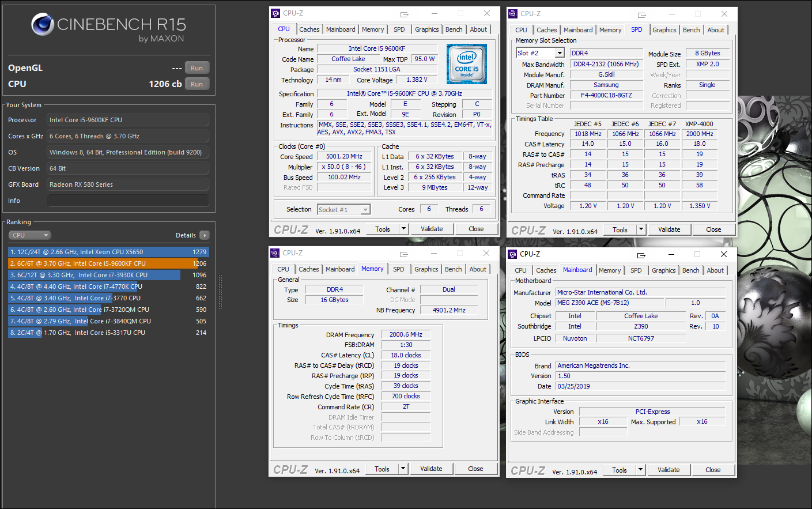Select Core i7-3930K ranking row
The image size is (812, 509).
(x=108, y=275)
